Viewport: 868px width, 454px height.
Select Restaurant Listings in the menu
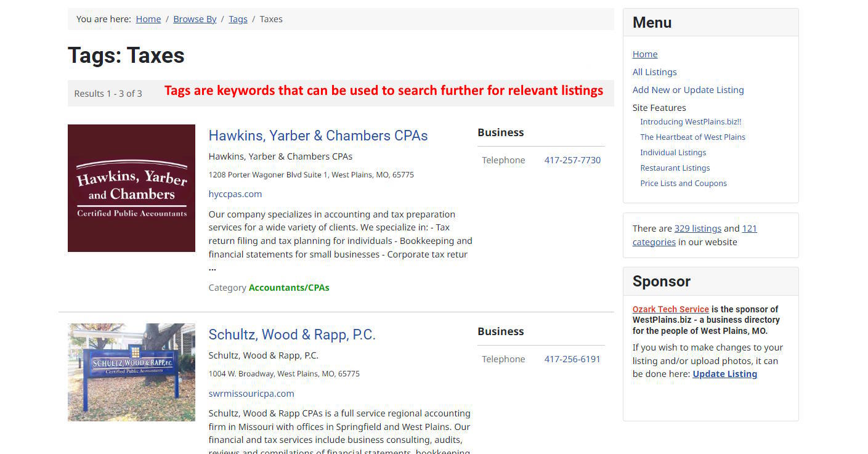[x=675, y=168]
